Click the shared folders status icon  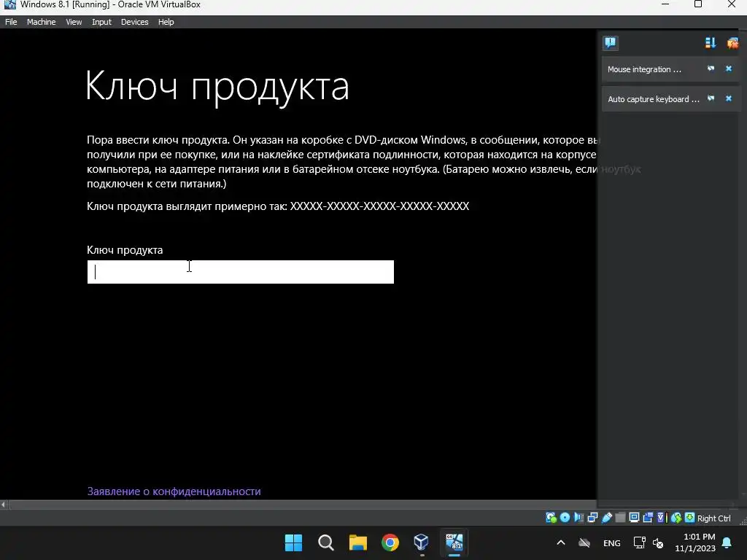click(x=620, y=518)
